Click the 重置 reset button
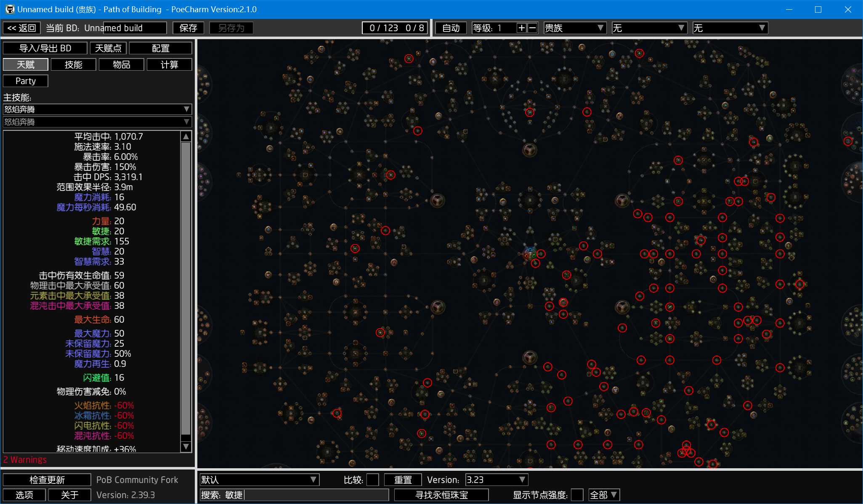Viewport: 863px width, 504px height. click(403, 480)
